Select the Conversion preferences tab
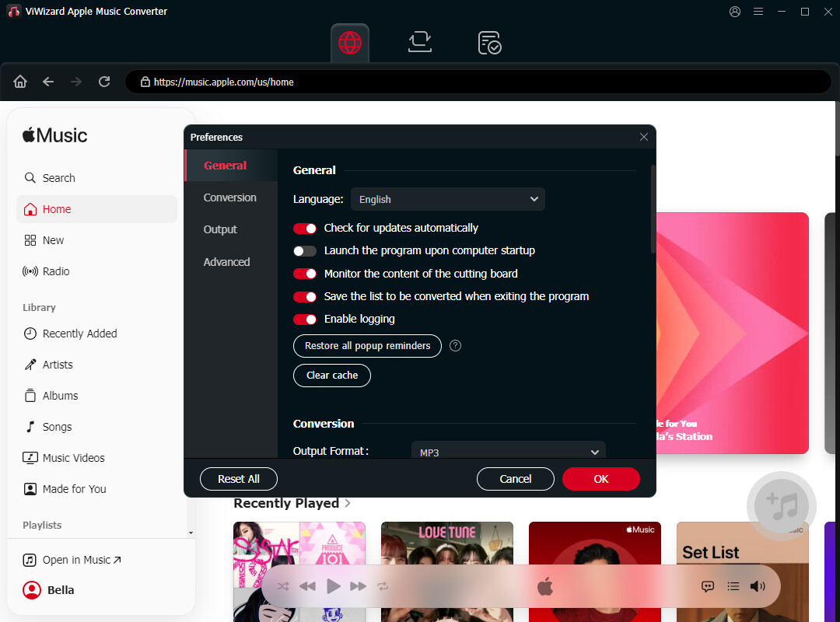840x622 pixels. coord(229,197)
